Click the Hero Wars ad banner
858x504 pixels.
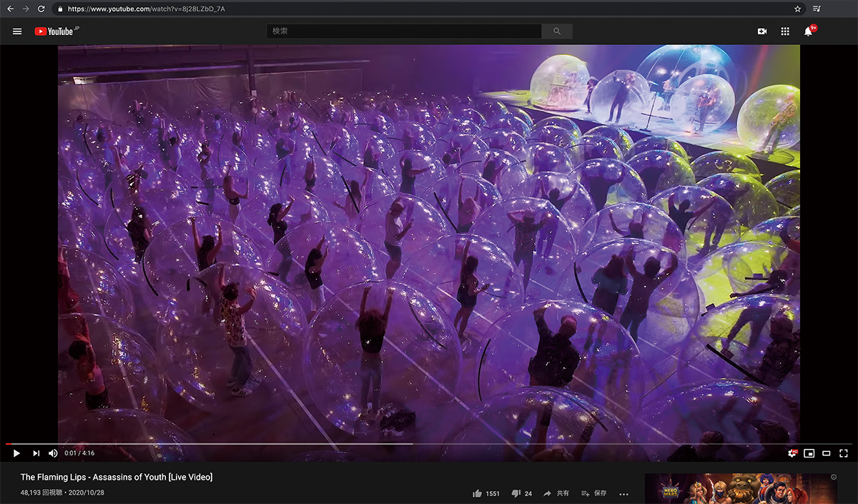741,489
